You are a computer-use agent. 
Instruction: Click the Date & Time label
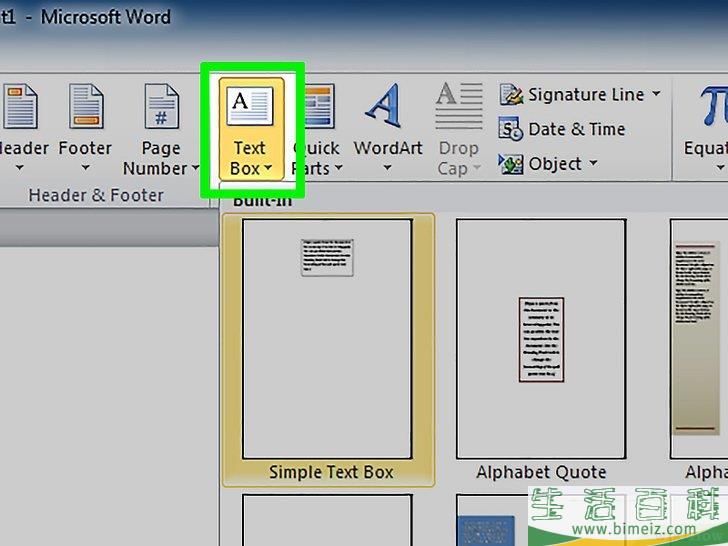[577, 129]
